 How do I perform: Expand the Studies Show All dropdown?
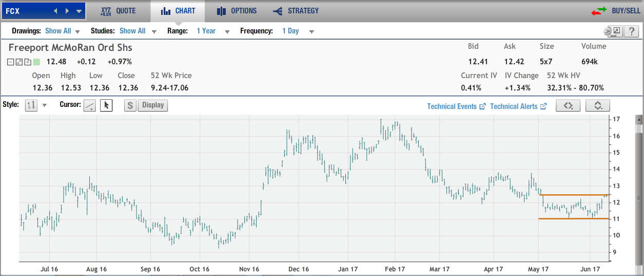[138, 31]
